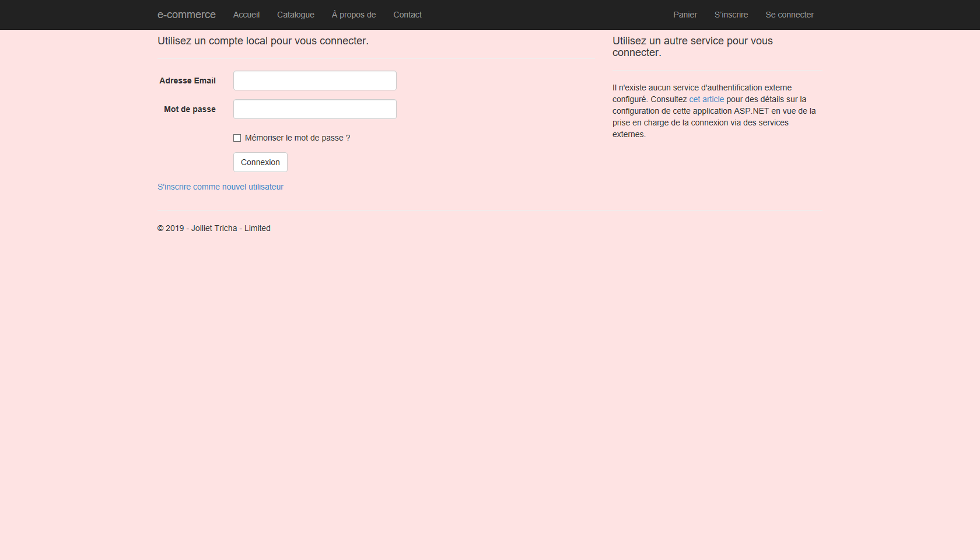The width and height of the screenshot is (980, 560).
Task: Click Se connecter in the navbar
Action: pyautogui.click(x=789, y=15)
